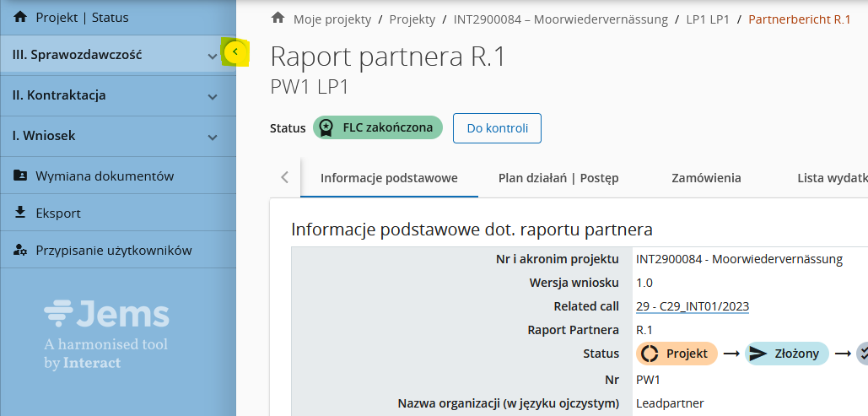Click the home icon in the breadcrumb

point(278,19)
